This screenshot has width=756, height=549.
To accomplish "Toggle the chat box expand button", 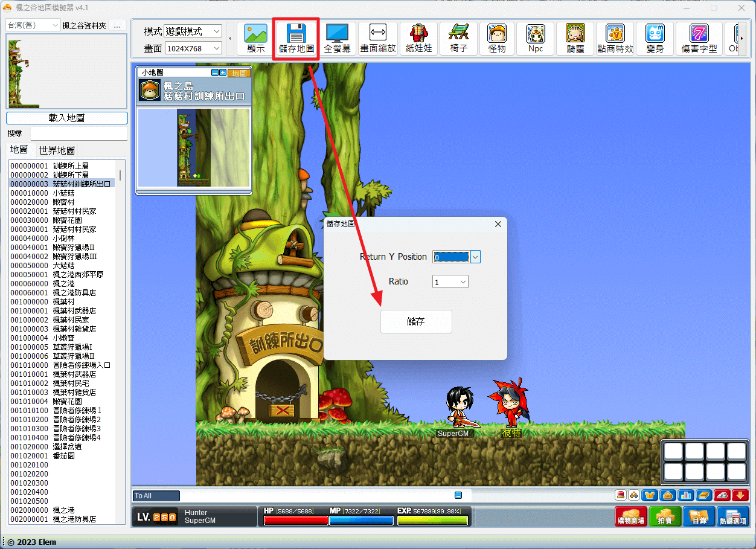I will coord(458,495).
